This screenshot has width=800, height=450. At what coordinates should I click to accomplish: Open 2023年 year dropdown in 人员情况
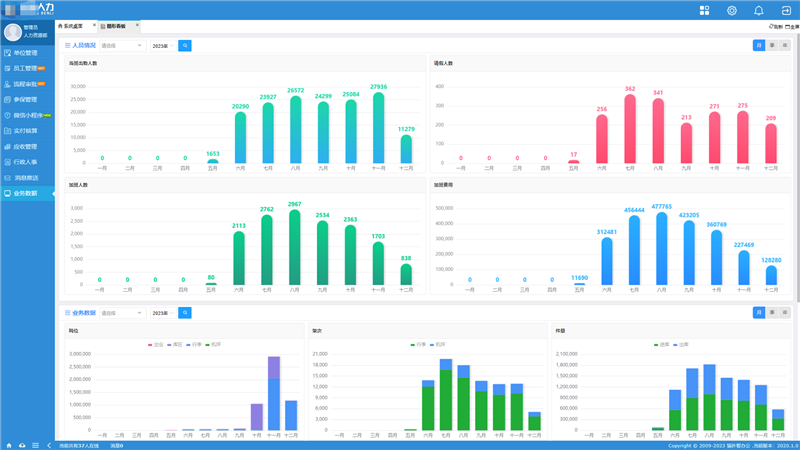[161, 46]
